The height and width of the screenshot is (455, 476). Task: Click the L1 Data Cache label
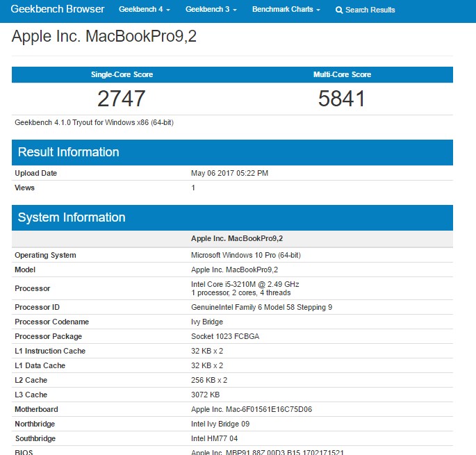pyautogui.click(x=40, y=365)
